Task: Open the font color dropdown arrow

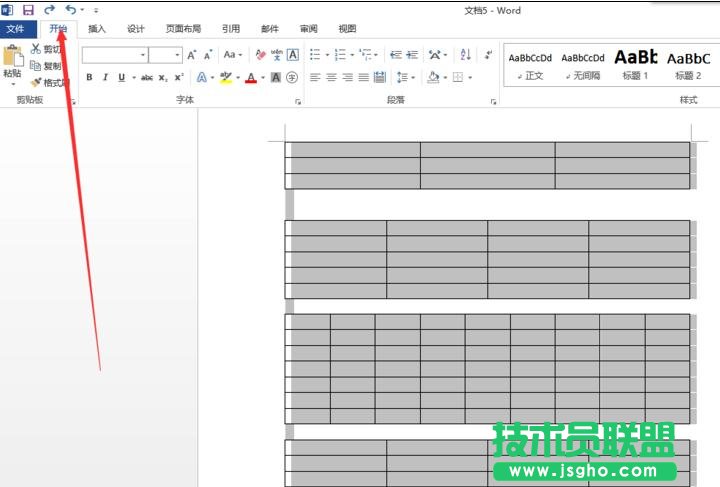Action: (263, 78)
